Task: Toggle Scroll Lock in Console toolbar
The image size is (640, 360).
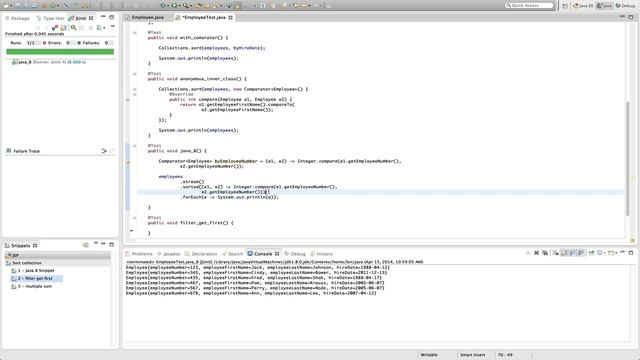Action: pos(564,253)
